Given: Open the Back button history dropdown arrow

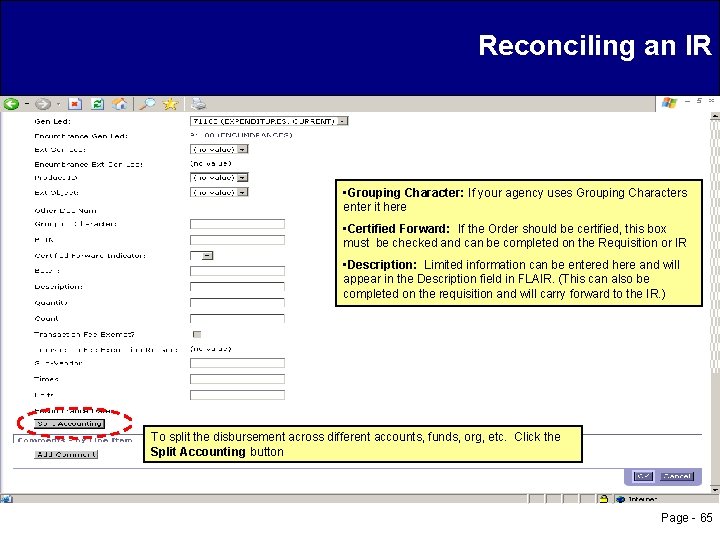Looking at the screenshot, I should pyautogui.click(x=27, y=104).
